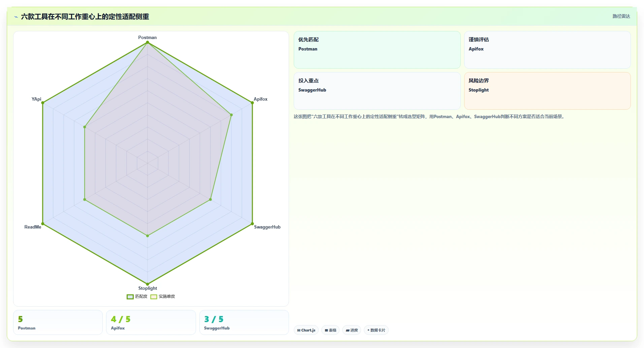This screenshot has height=348, width=644.
Task: Click the description sentence beginning 这张图把
Action: [x=430, y=117]
